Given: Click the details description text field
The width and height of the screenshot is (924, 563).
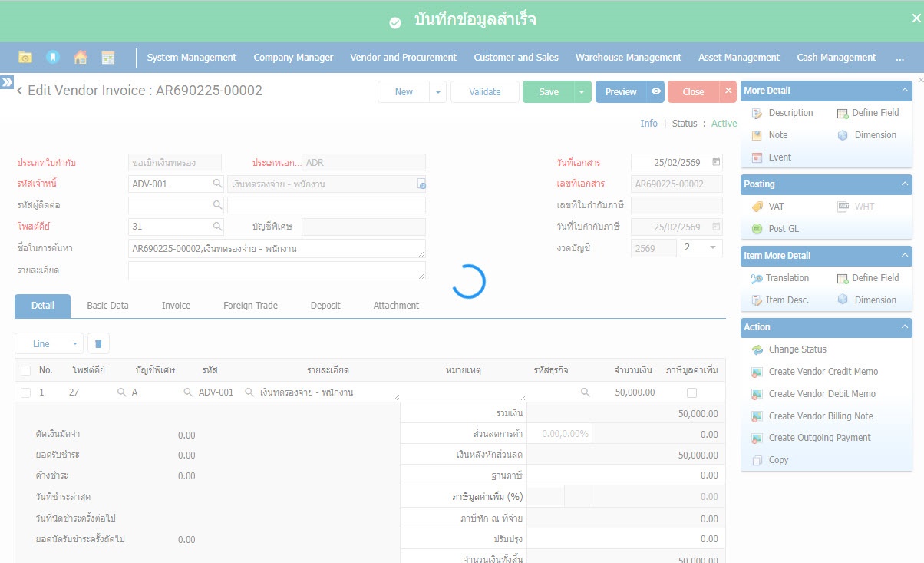Looking at the screenshot, I should click(276, 270).
